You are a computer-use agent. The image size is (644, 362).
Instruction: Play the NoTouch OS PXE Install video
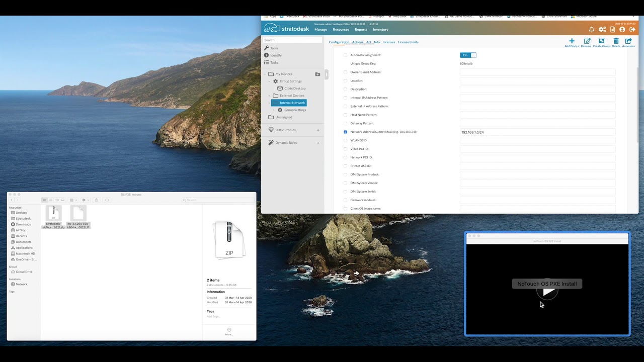coord(548,291)
